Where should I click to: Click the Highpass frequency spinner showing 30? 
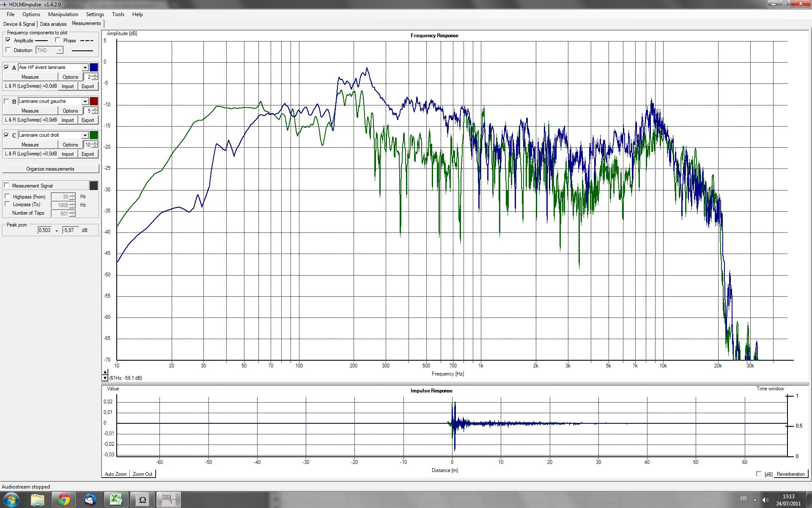(x=63, y=196)
